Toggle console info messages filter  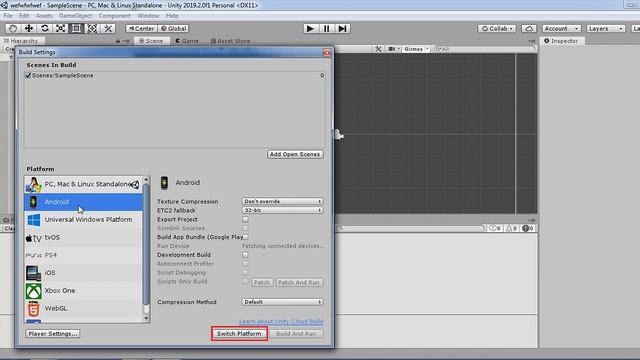tap(495, 228)
